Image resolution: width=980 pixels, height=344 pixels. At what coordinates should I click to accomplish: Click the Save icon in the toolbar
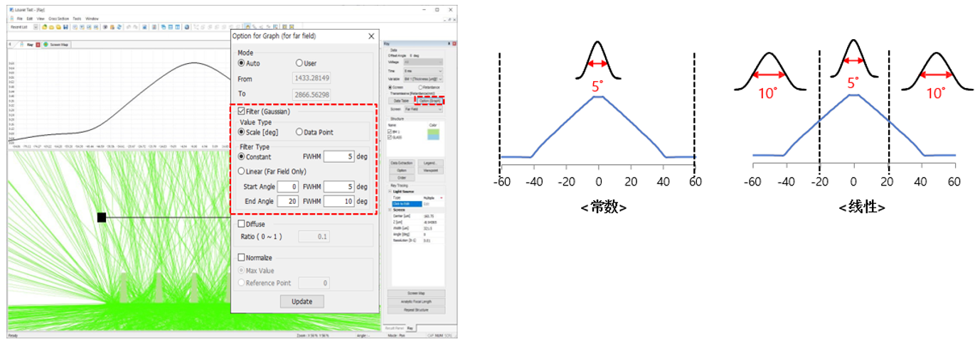[65, 27]
